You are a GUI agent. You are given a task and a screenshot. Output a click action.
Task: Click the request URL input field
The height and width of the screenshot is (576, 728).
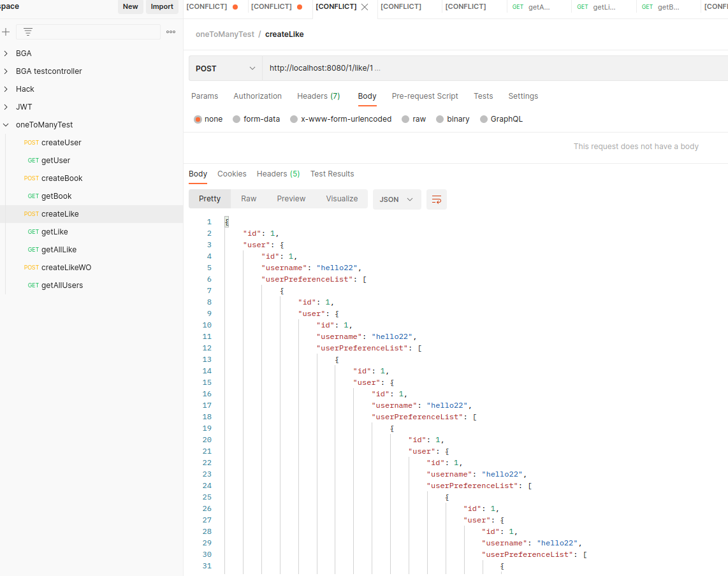495,68
